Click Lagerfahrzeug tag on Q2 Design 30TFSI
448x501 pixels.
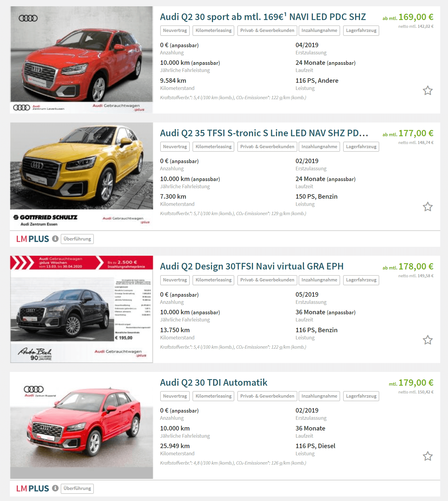click(x=361, y=280)
